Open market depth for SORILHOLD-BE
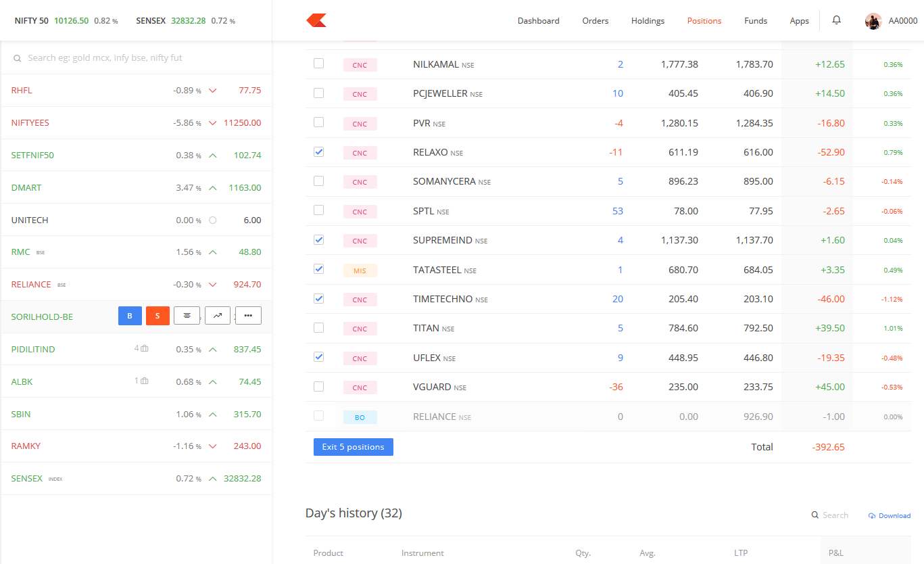 (x=187, y=316)
